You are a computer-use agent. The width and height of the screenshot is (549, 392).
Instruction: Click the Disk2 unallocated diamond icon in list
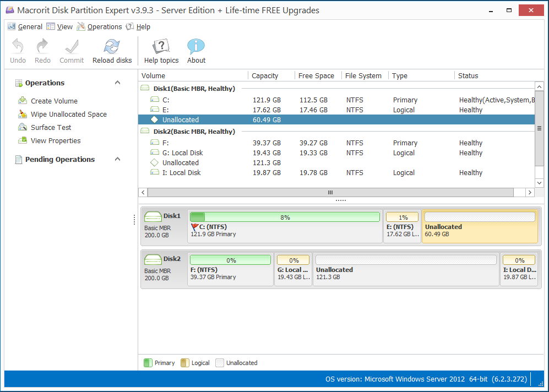[154, 162]
